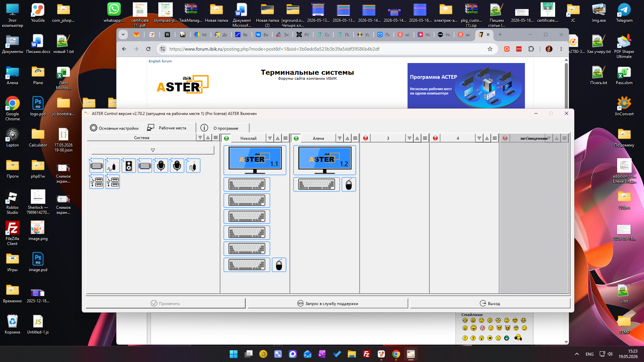Viewport: 644px width, 362px height.
Task: Select the speaker device in Система panel
Action: coord(129,166)
